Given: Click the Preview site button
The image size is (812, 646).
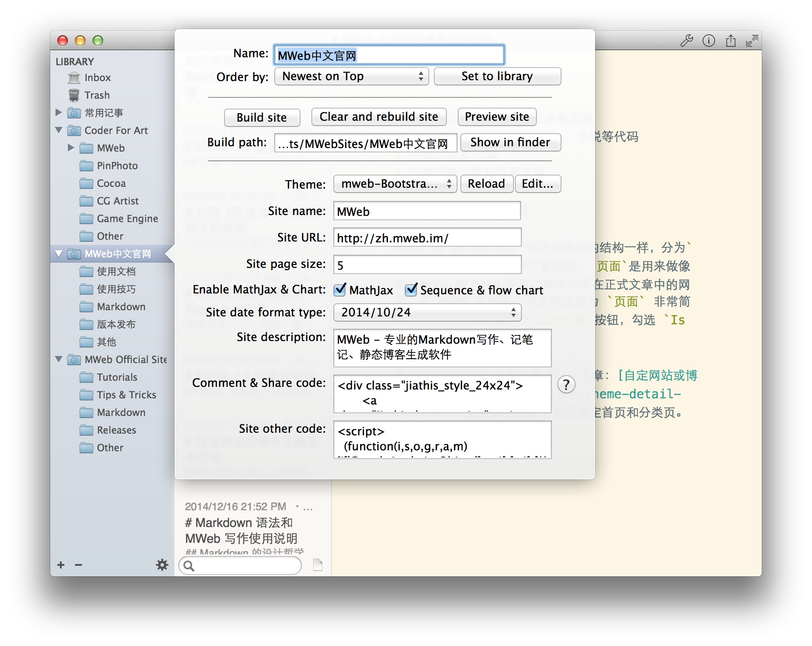Looking at the screenshot, I should click(497, 117).
